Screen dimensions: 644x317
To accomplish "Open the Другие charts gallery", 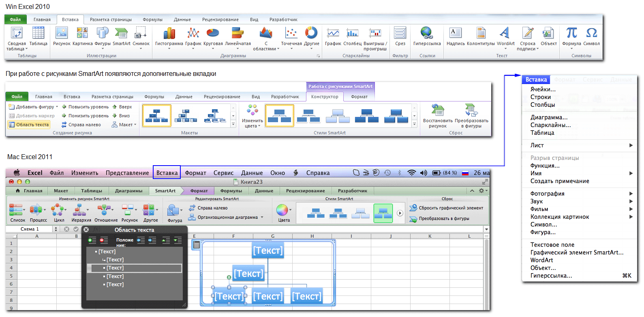I will (312, 38).
